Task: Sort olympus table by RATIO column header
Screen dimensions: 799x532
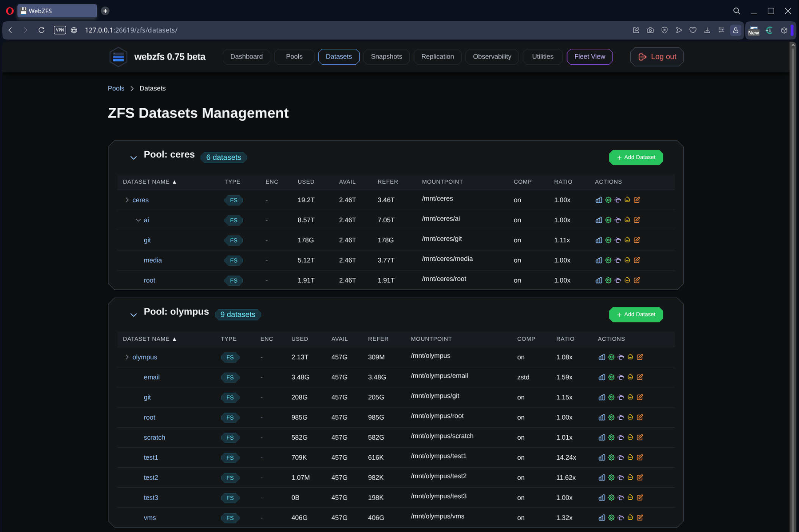Action: 565,339
